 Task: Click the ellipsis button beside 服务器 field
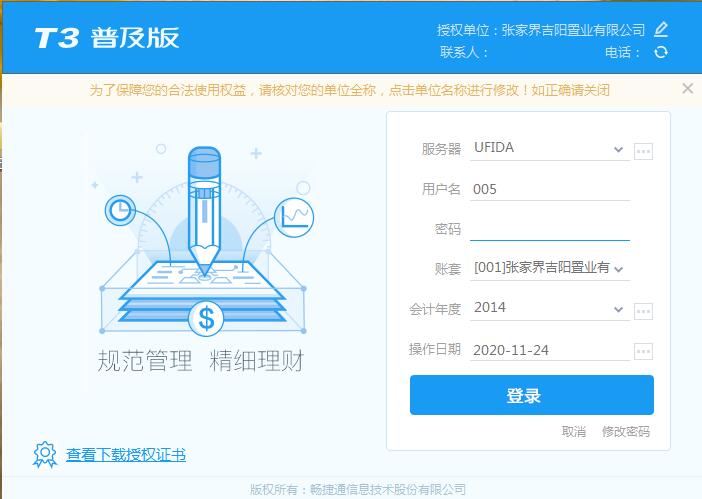[x=643, y=151]
